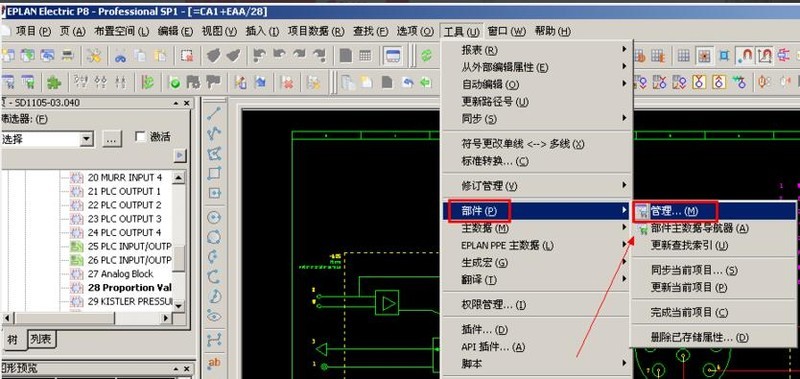Select the Line drawing tool
This screenshot has width=800, height=379.
click(214, 113)
